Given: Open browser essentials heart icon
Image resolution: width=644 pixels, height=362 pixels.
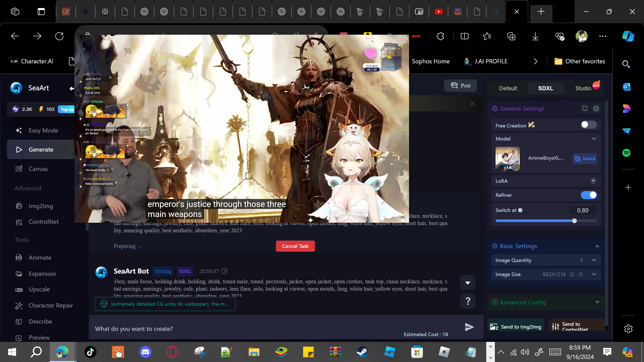Looking at the screenshot, I should coord(560,36).
